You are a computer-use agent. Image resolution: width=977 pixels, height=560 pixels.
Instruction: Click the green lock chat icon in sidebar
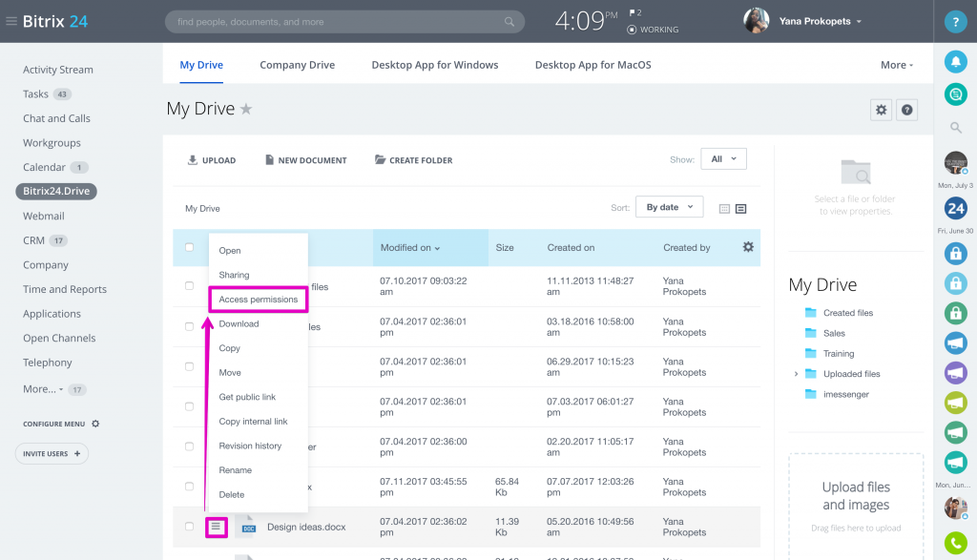955,313
